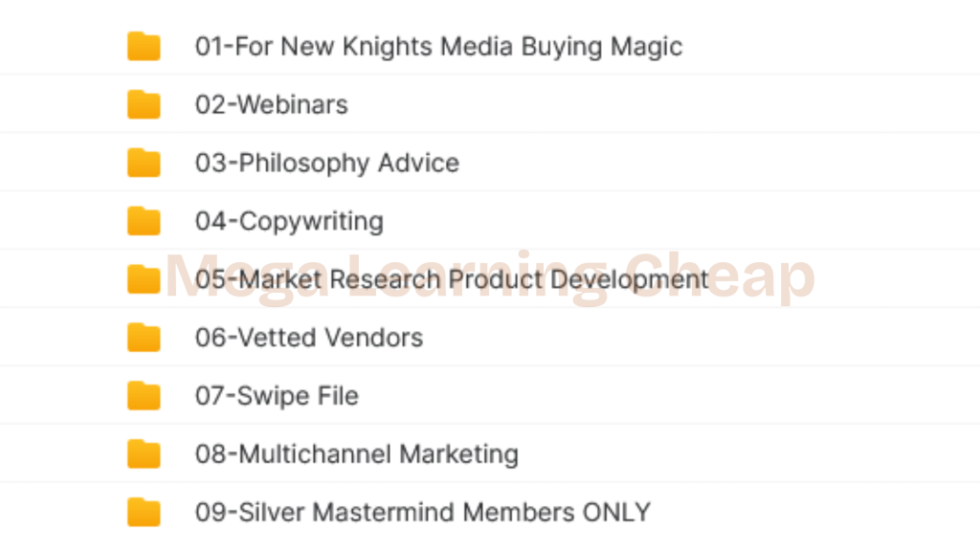Open 05-Market Research Product Development label
This screenshot has height=551, width=980.
click(x=452, y=279)
